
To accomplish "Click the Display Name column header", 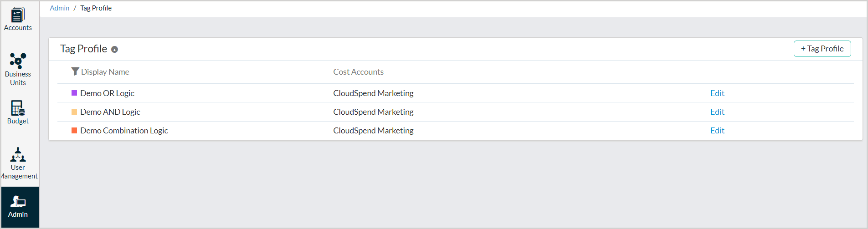I will pyautogui.click(x=105, y=72).
